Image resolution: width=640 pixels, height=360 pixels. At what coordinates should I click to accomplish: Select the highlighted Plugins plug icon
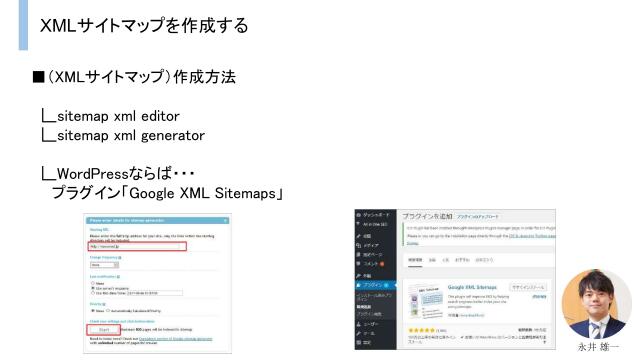[x=358, y=285]
